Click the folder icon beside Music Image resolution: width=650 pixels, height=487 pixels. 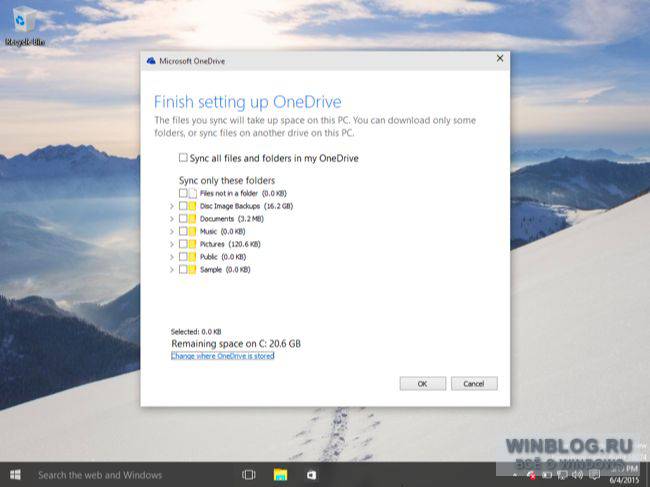click(x=192, y=231)
